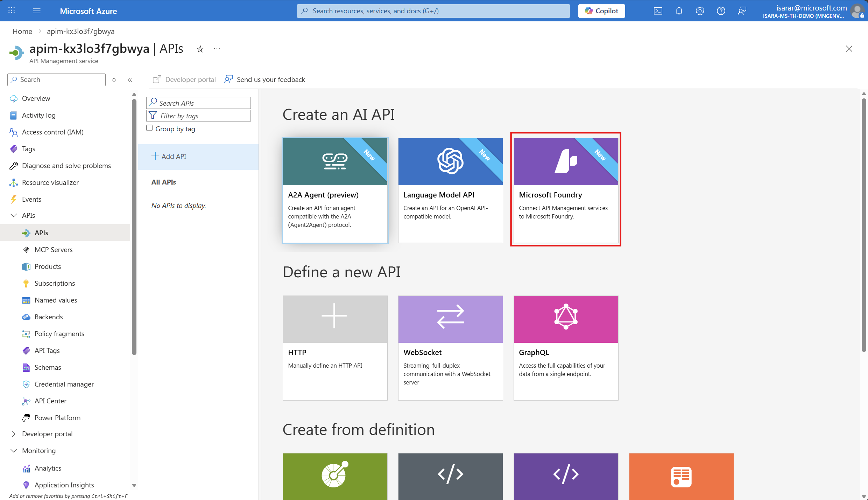The image size is (868, 500).
Task: Click the Application Insights icon
Action: (x=26, y=485)
